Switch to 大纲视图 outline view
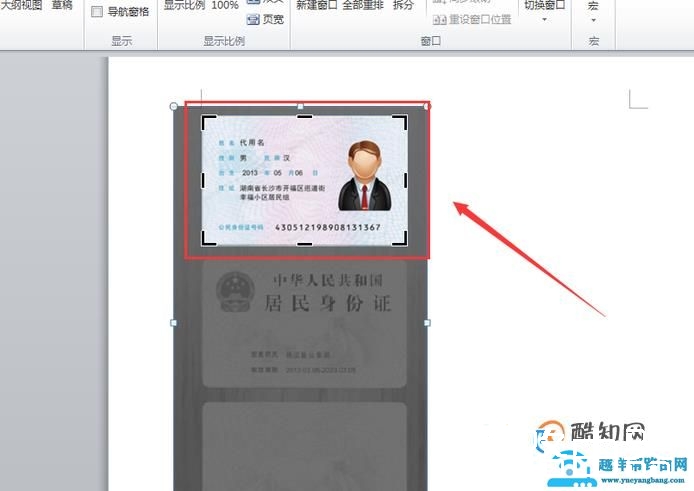The image size is (694, 491). 21,5
